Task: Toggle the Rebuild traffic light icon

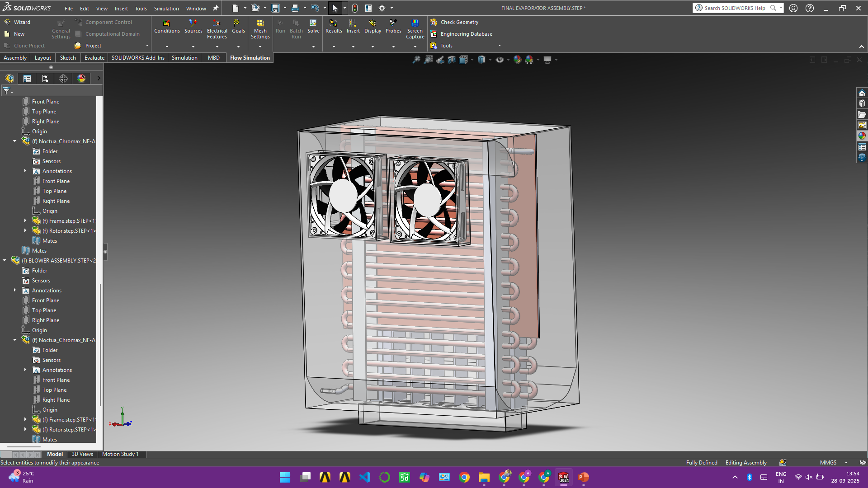Action: point(355,8)
